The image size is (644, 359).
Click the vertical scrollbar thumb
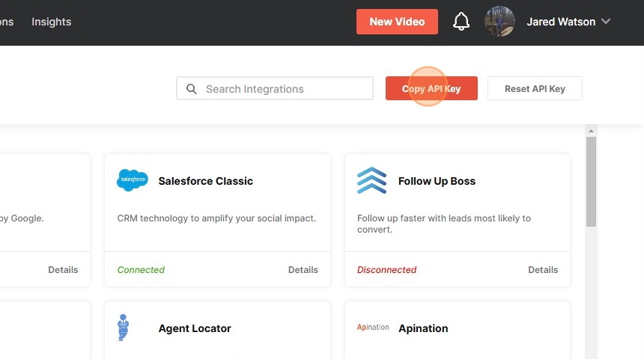click(x=591, y=182)
